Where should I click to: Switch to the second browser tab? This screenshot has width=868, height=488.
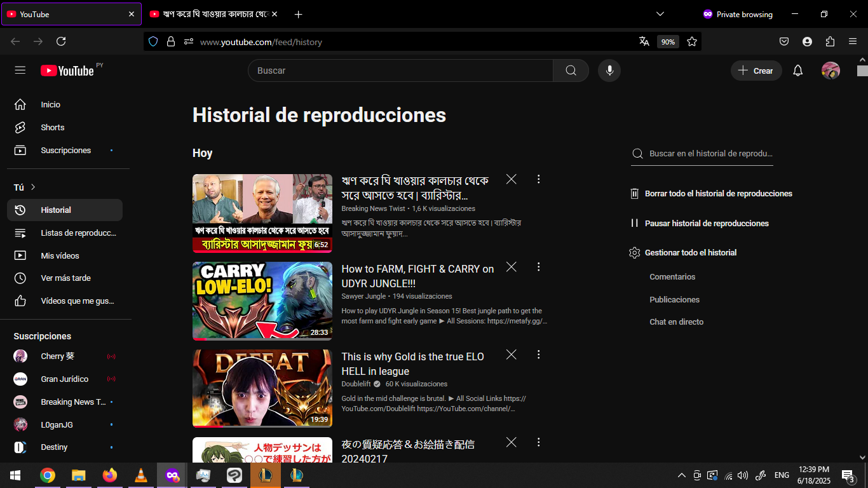click(213, 14)
